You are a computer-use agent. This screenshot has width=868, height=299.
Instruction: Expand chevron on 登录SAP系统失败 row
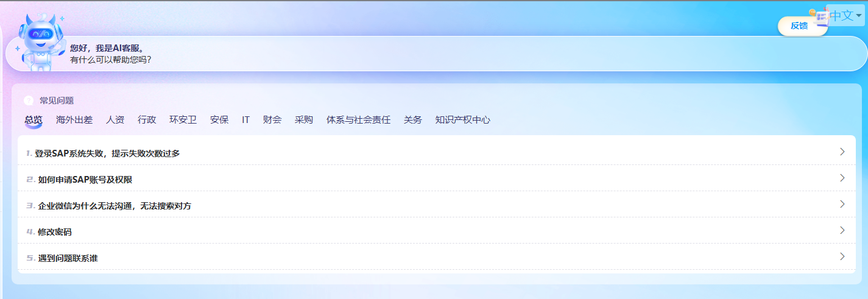pos(842,152)
